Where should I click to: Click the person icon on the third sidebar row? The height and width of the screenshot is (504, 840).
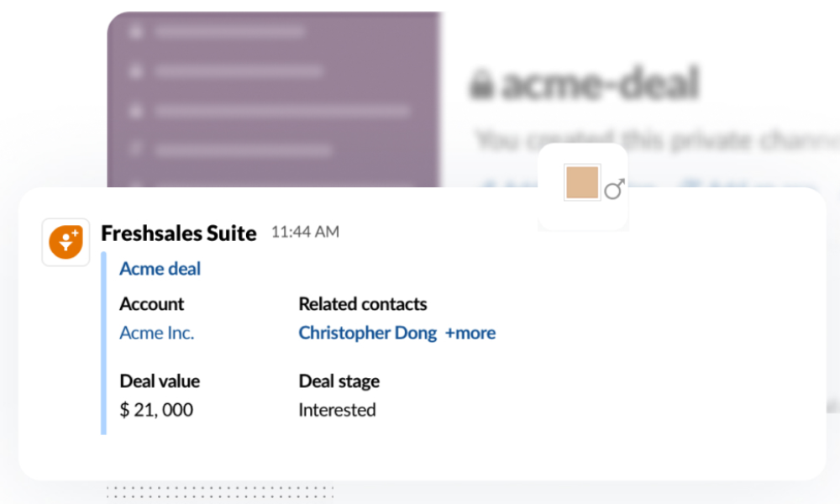pos(136,110)
